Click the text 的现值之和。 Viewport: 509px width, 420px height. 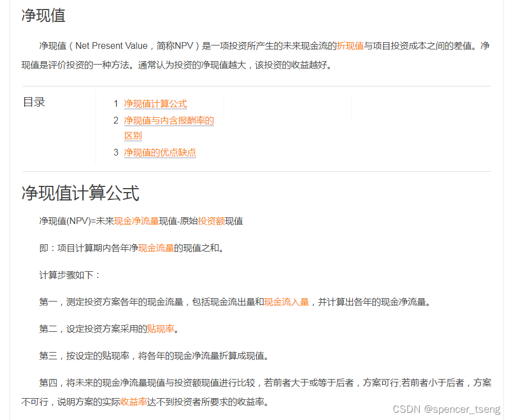click(x=199, y=248)
